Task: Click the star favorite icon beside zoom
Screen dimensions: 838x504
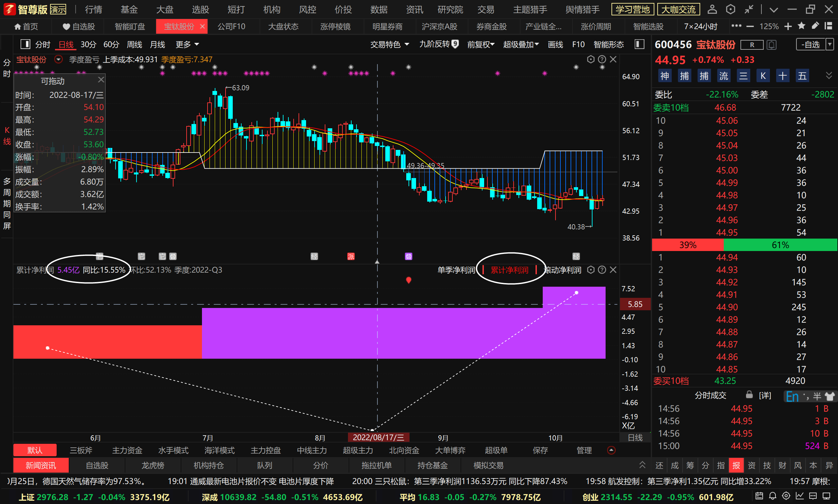Action: tap(801, 26)
